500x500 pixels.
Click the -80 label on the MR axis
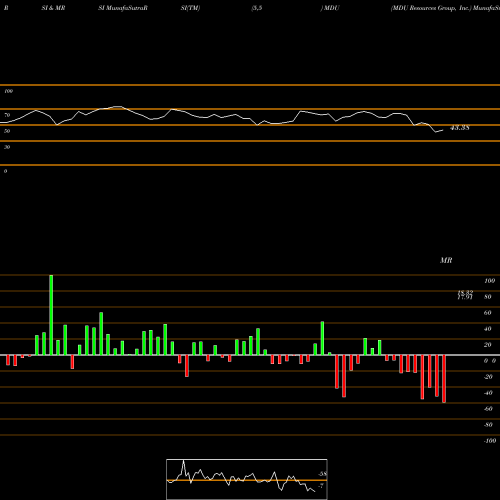[488, 425]
